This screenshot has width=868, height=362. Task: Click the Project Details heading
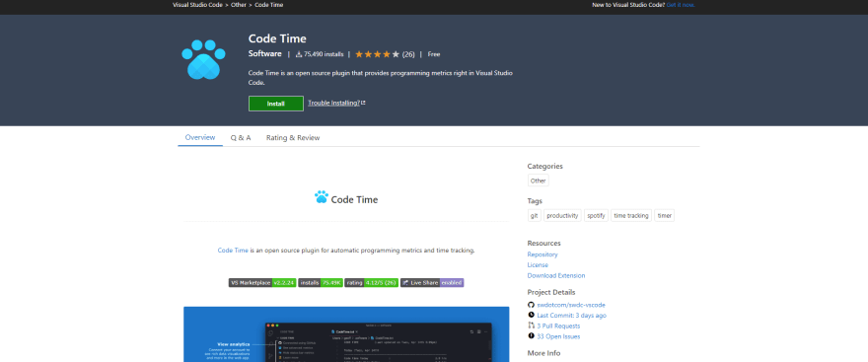[x=550, y=292]
